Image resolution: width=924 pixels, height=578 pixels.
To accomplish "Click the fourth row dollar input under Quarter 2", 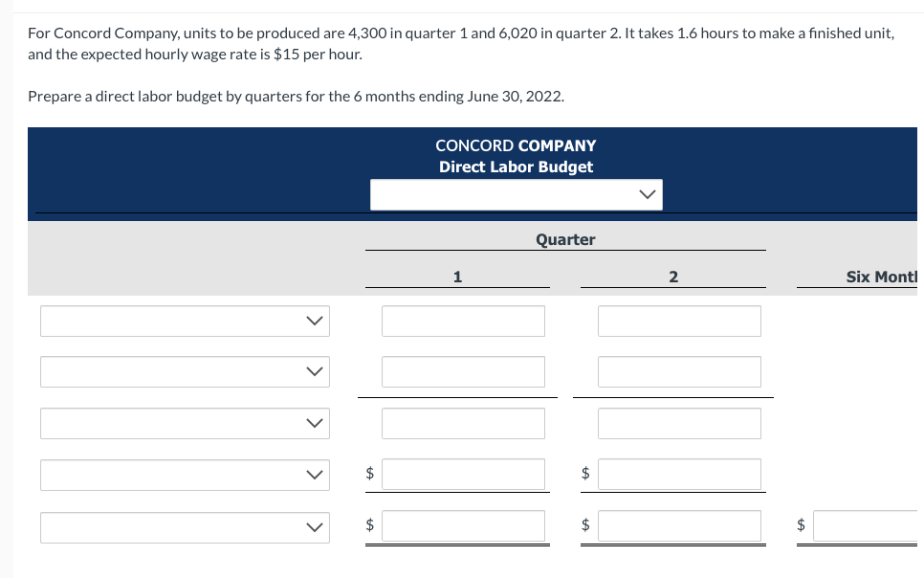I will click(679, 474).
